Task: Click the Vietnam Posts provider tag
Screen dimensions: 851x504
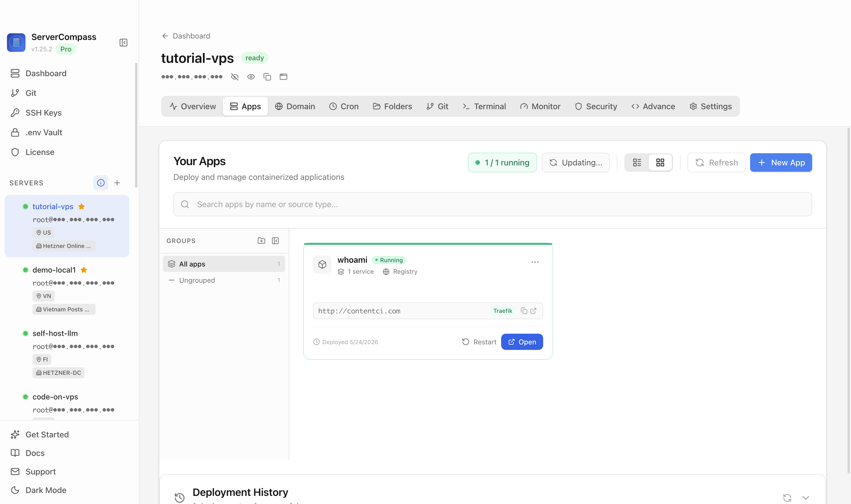Action: point(64,309)
